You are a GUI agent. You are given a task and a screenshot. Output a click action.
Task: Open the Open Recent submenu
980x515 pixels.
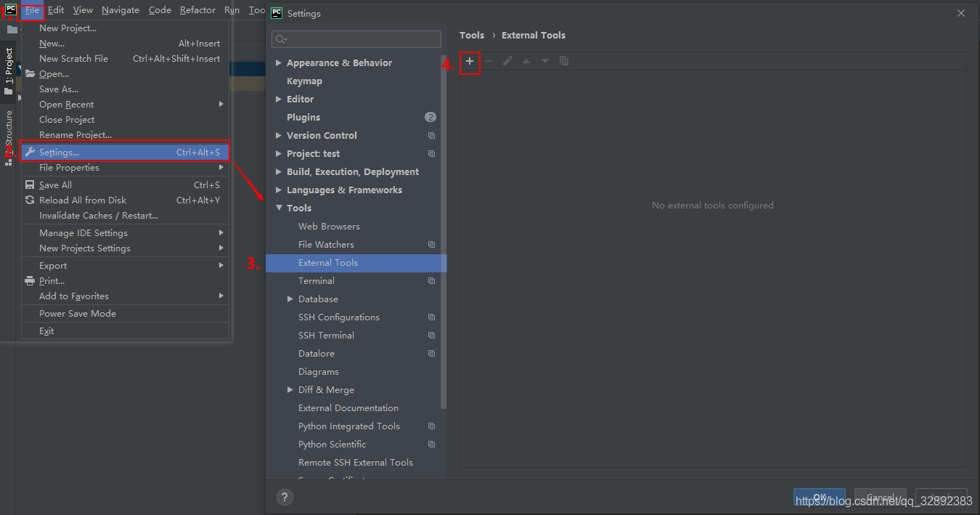pyautogui.click(x=125, y=105)
